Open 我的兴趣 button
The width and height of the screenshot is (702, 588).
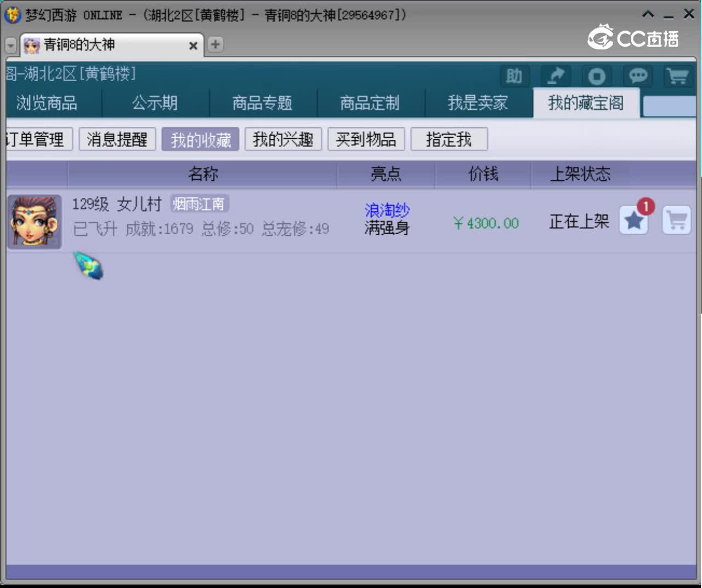coord(283,139)
